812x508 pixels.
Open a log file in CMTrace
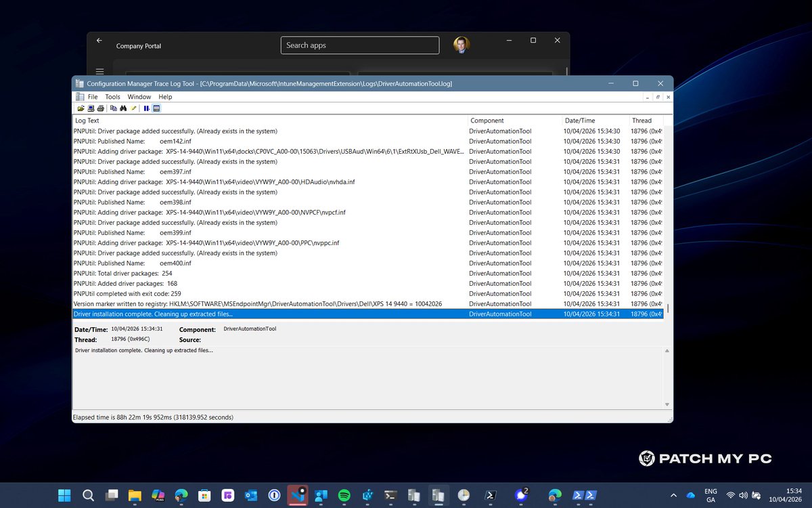[81, 108]
